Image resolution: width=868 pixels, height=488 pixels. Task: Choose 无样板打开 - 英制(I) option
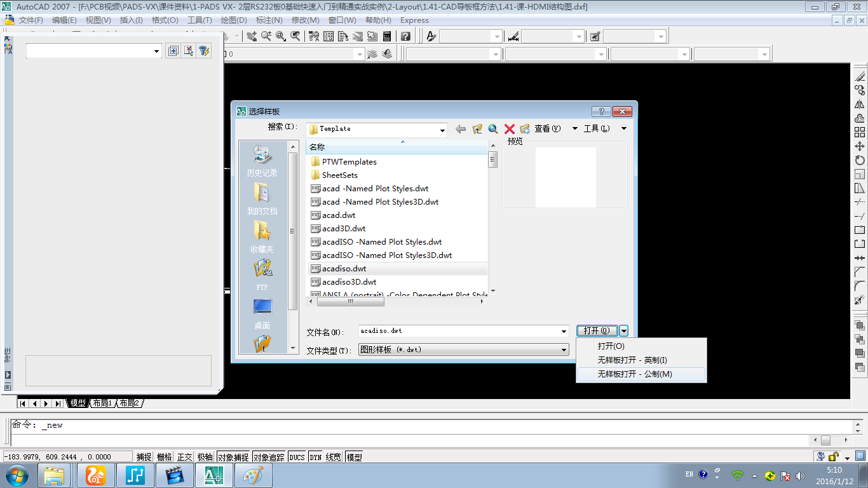[642, 360]
